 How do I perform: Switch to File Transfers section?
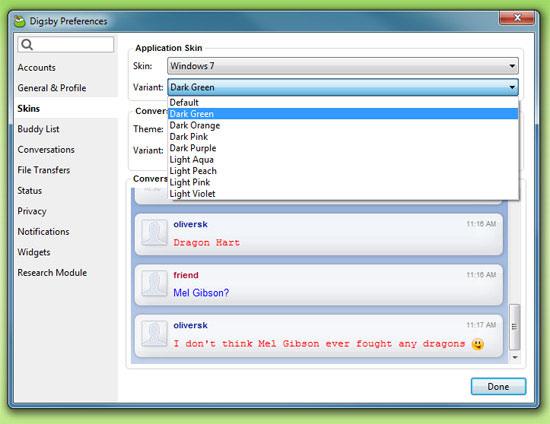click(x=43, y=170)
